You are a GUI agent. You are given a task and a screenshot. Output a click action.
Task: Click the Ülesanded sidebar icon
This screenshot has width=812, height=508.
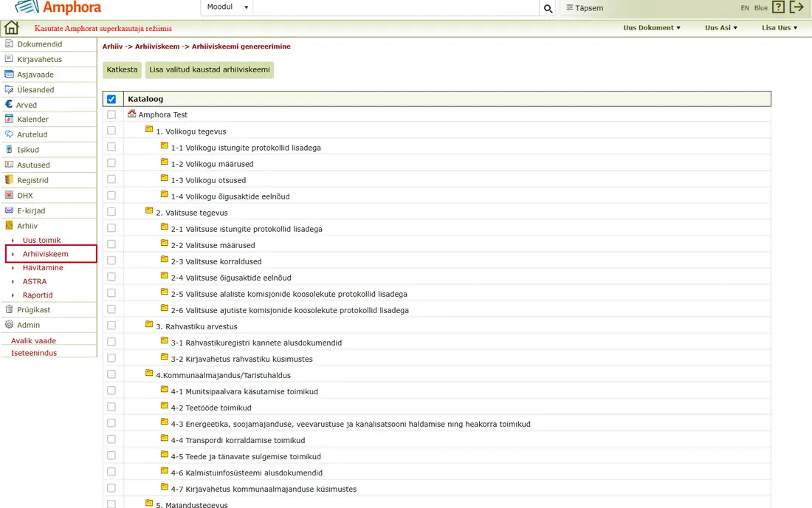(9, 89)
